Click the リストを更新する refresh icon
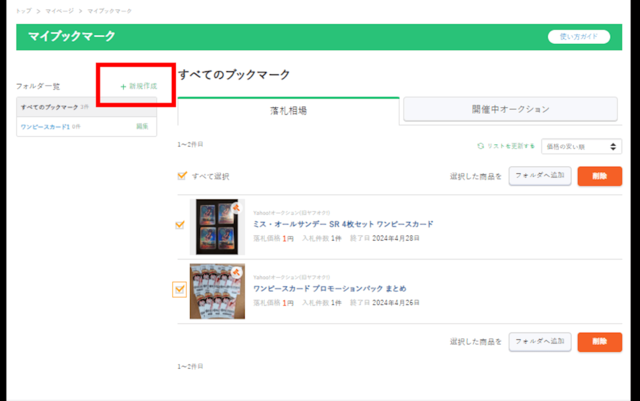 481,146
